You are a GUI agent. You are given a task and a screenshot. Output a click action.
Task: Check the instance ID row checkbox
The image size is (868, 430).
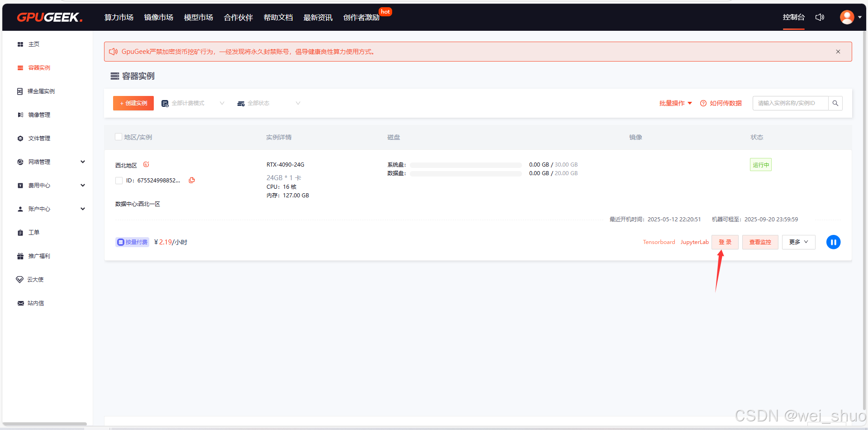click(x=119, y=181)
